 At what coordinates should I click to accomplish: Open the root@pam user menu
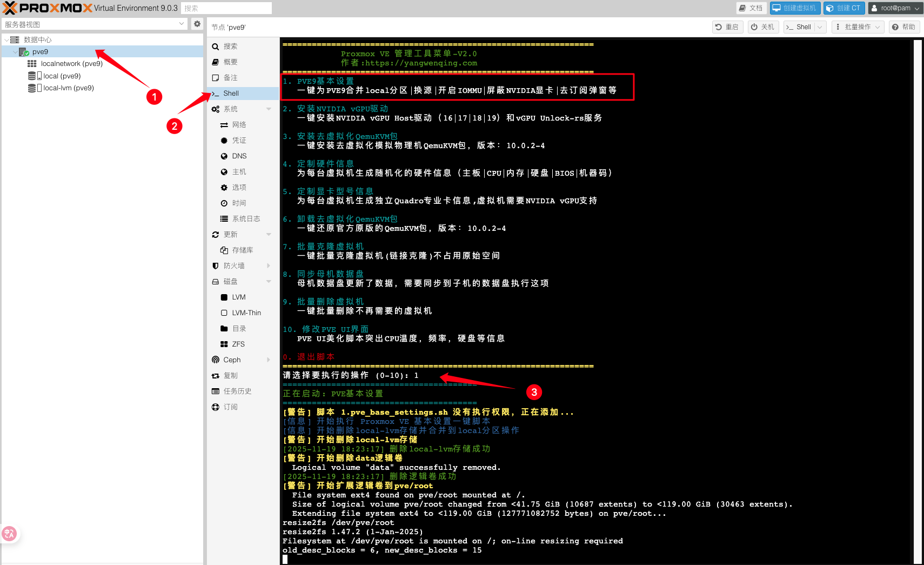pos(895,8)
